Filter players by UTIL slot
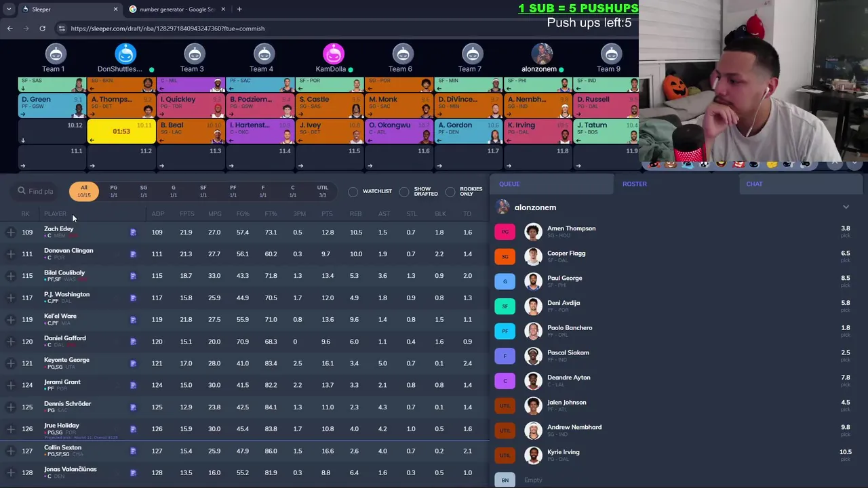Viewport: 868px width, 488px height. pyautogui.click(x=323, y=191)
